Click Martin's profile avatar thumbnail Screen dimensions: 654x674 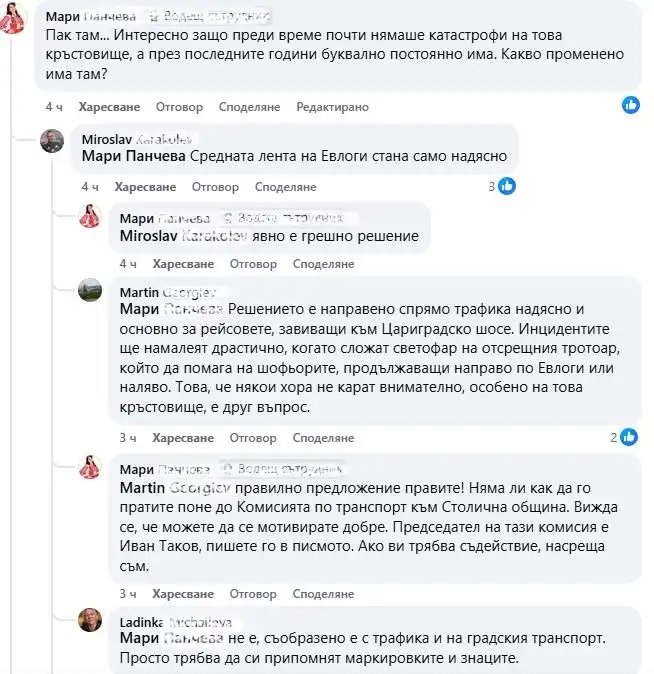click(91, 291)
